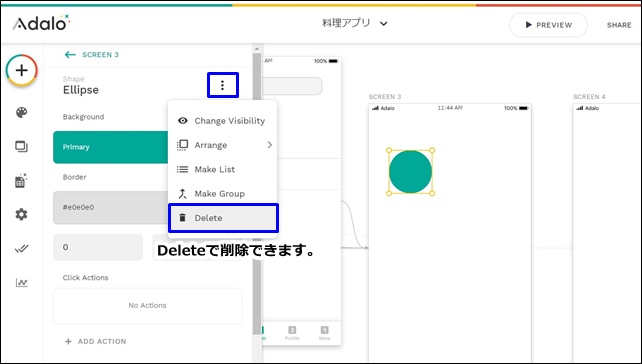Choose Delete in the context menu
Image resolution: width=642 pixels, height=364 pixels.
pos(223,218)
